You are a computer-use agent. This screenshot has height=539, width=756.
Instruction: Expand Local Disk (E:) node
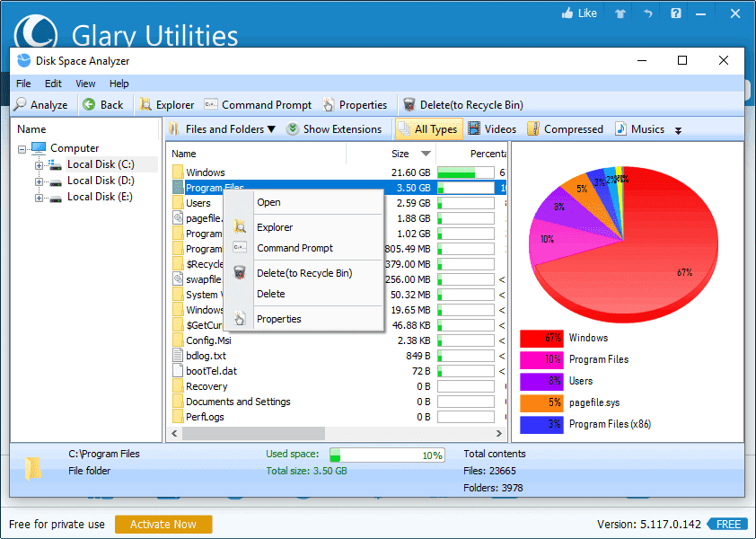pyautogui.click(x=39, y=199)
